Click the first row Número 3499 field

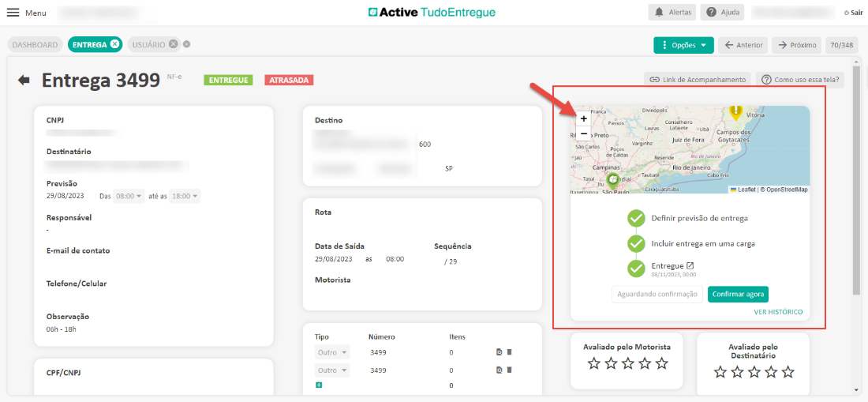click(x=379, y=352)
